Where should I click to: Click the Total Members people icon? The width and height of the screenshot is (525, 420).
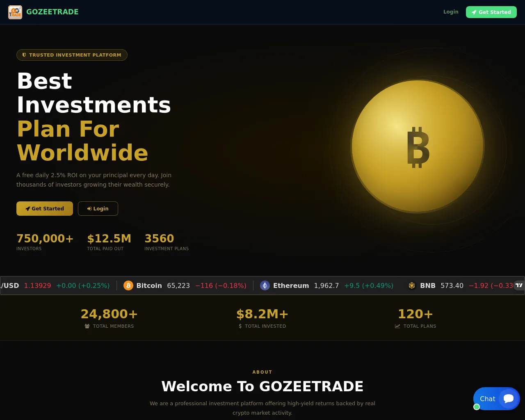tap(87, 326)
